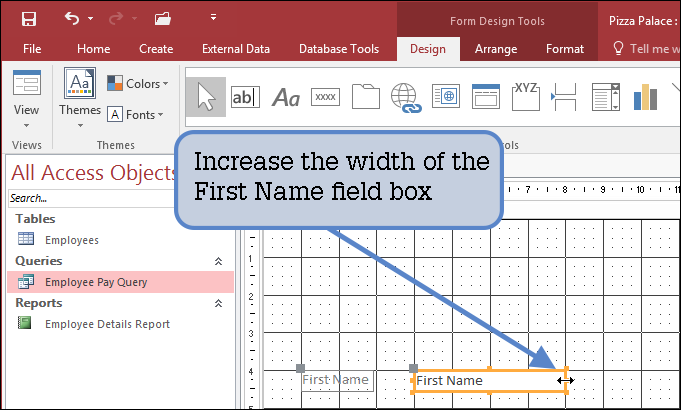Click the Tell me lightbulb search box
The image size is (681, 410).
645,49
